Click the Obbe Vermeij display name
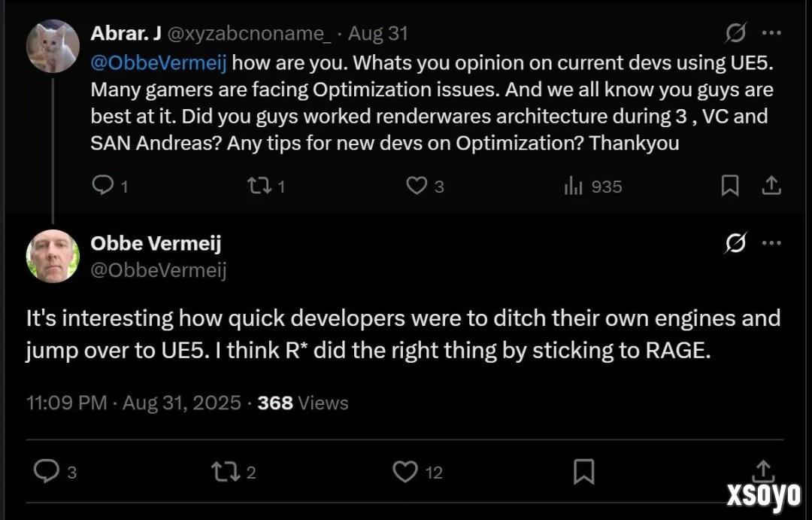812x520 pixels. point(156,243)
